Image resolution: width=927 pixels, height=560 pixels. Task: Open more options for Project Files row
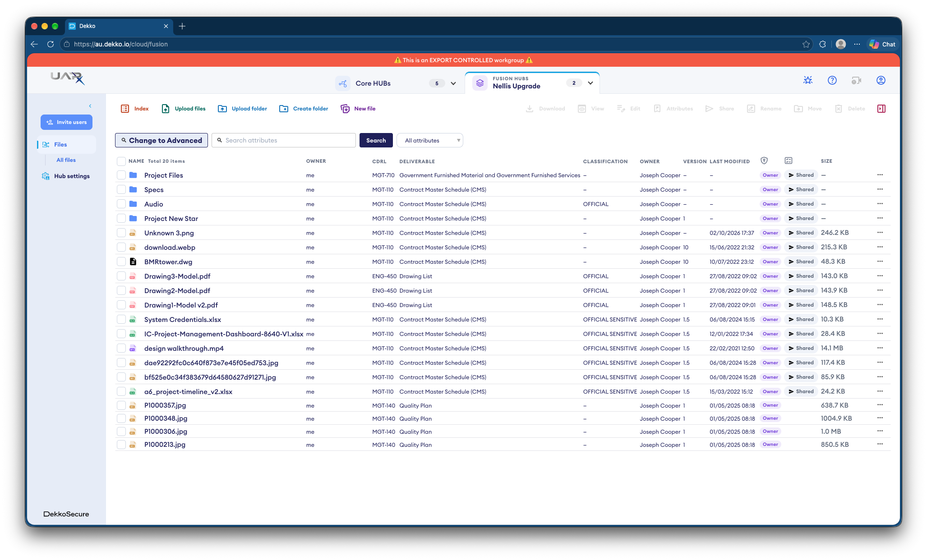point(880,175)
